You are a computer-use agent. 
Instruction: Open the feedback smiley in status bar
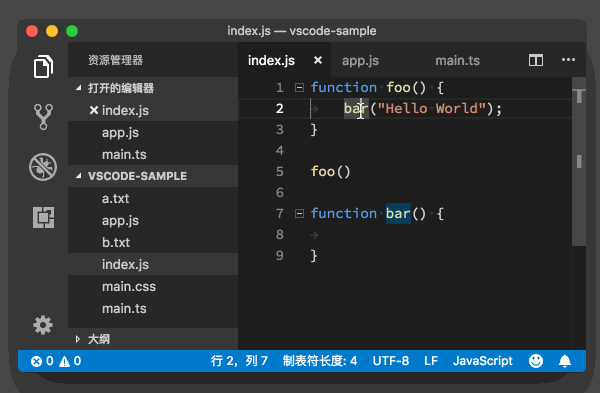(536, 361)
